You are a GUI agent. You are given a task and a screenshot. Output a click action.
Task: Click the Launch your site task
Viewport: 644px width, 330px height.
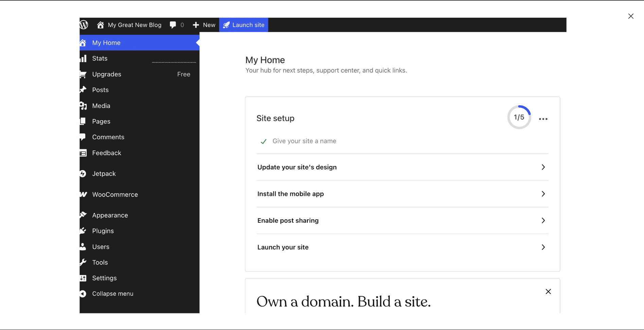pyautogui.click(x=403, y=247)
